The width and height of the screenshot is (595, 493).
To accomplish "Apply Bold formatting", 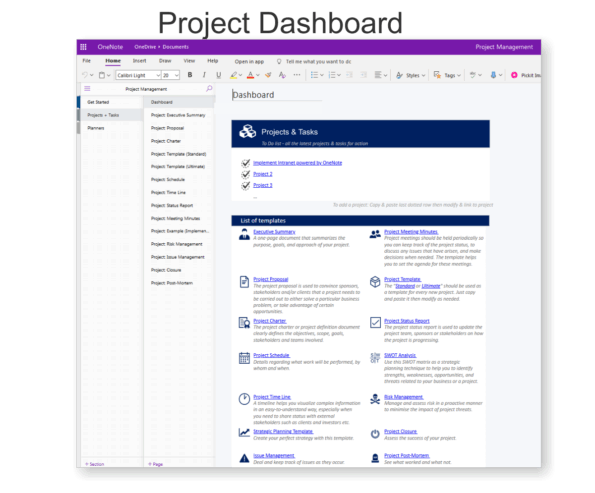I will click(x=190, y=75).
